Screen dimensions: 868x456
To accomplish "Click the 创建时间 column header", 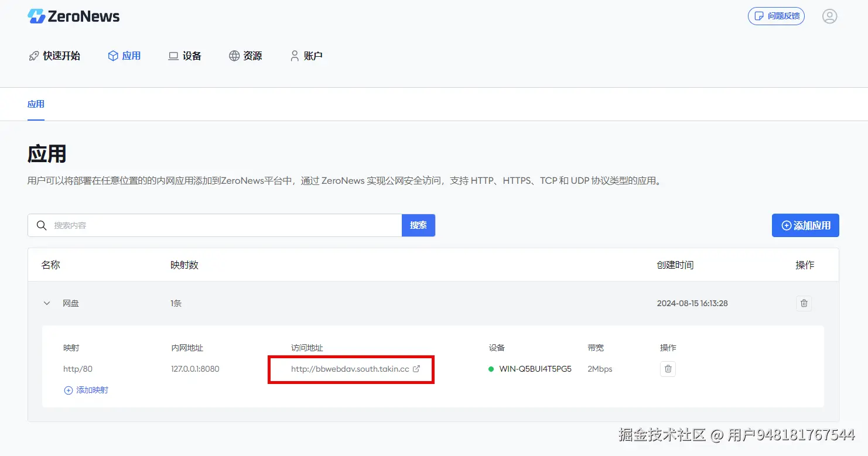I will 675,265.
